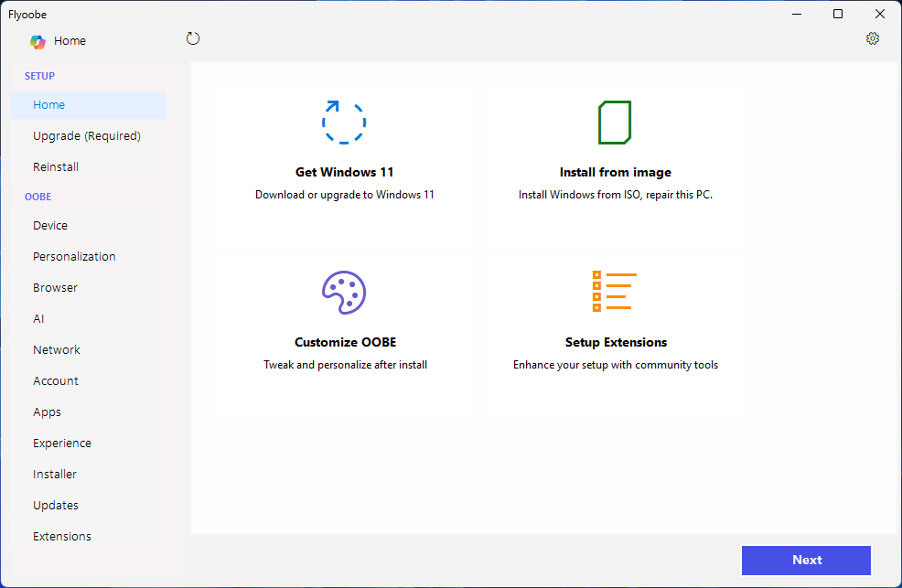Click 'Enhance your setup with community tools' text
The height and width of the screenshot is (588, 902).
point(616,364)
